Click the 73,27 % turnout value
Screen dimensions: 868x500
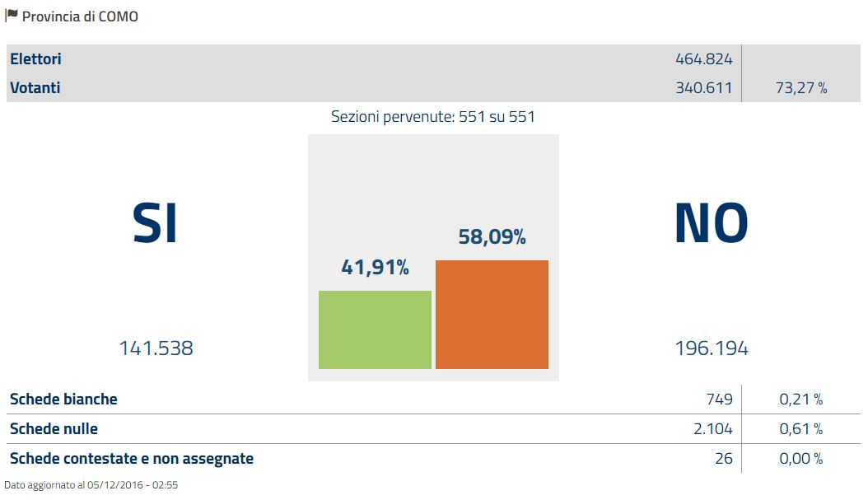(x=800, y=87)
